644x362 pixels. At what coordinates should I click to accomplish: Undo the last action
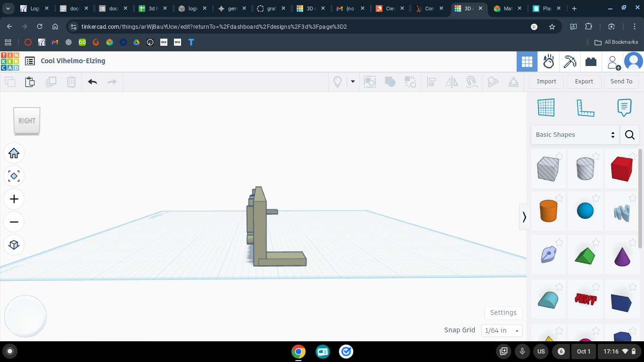click(92, 82)
